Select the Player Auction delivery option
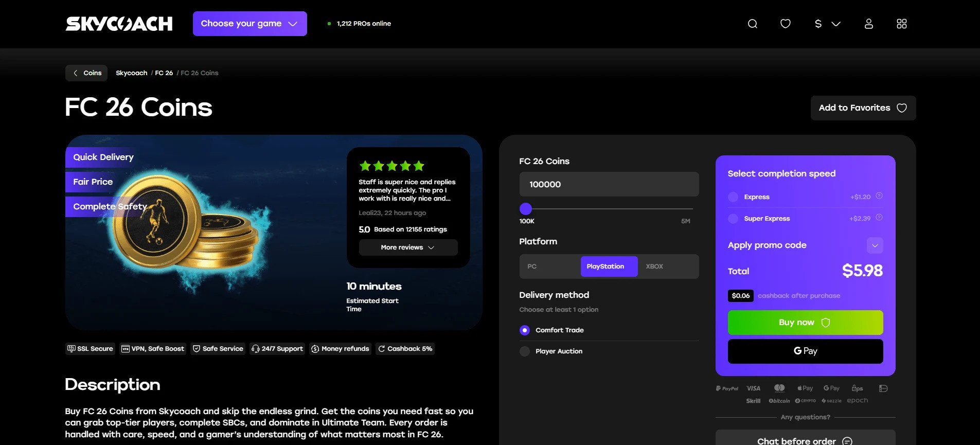980x445 pixels. coord(525,351)
